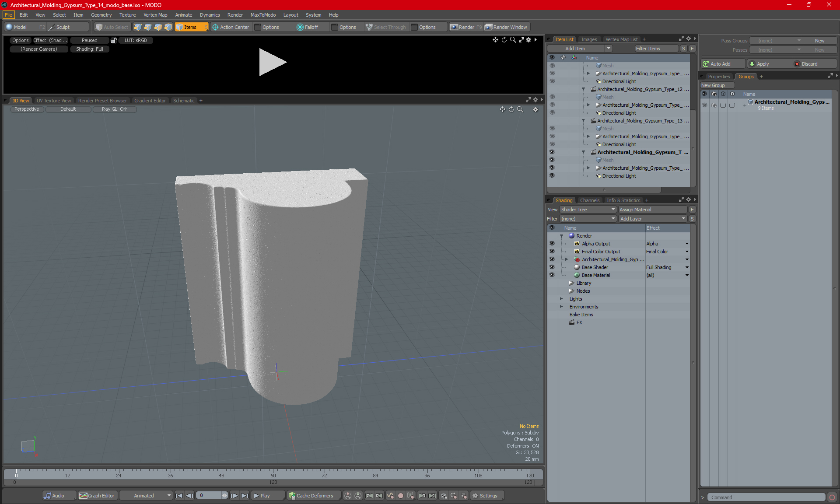Collapse Architectural_Molding_Gypsum_Type_12 scene
The height and width of the screenshot is (504, 840).
pos(584,89)
